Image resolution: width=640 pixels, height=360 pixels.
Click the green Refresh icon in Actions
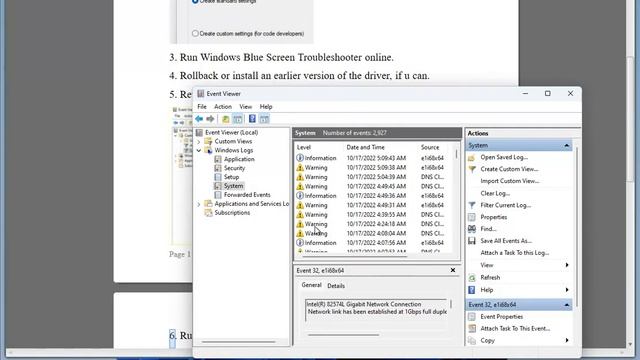tap(472, 278)
